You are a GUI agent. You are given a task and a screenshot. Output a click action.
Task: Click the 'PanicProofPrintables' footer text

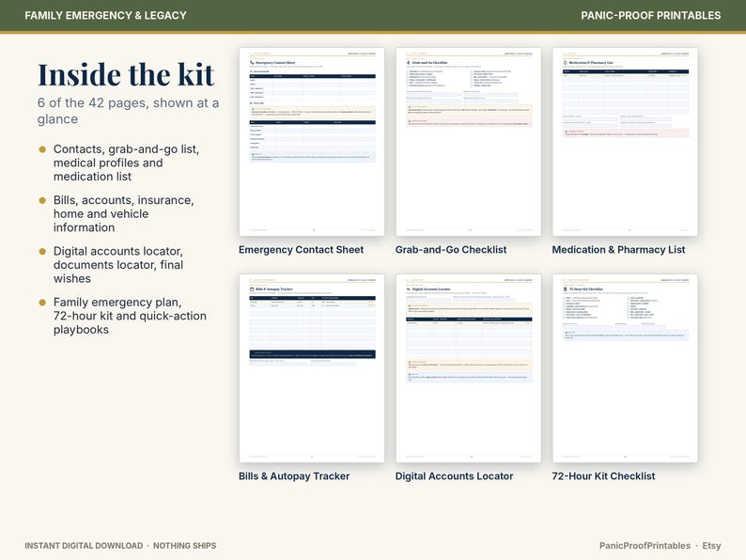pyautogui.click(x=645, y=546)
